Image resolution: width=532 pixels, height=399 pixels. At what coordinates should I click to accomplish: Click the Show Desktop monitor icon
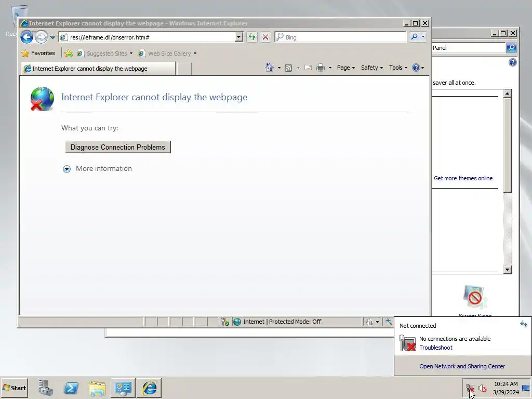click(x=526, y=388)
